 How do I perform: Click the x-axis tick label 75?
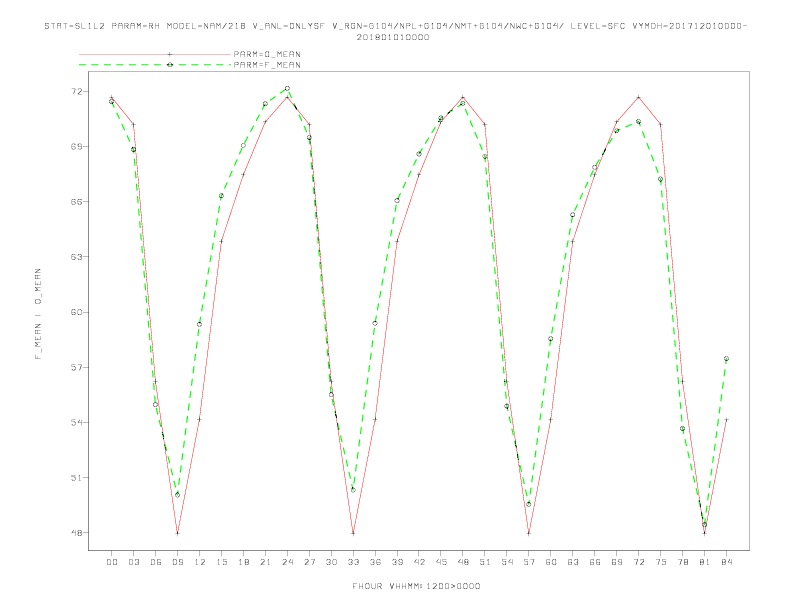(661, 562)
